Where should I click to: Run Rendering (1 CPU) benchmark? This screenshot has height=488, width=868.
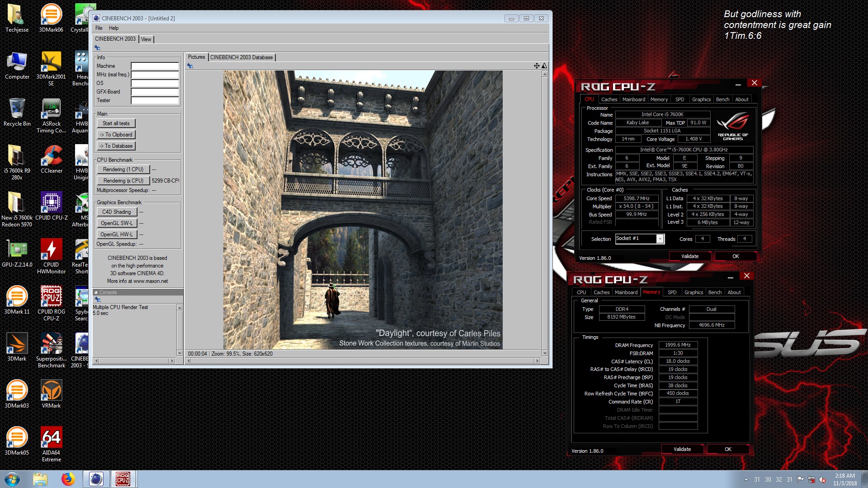pos(123,169)
